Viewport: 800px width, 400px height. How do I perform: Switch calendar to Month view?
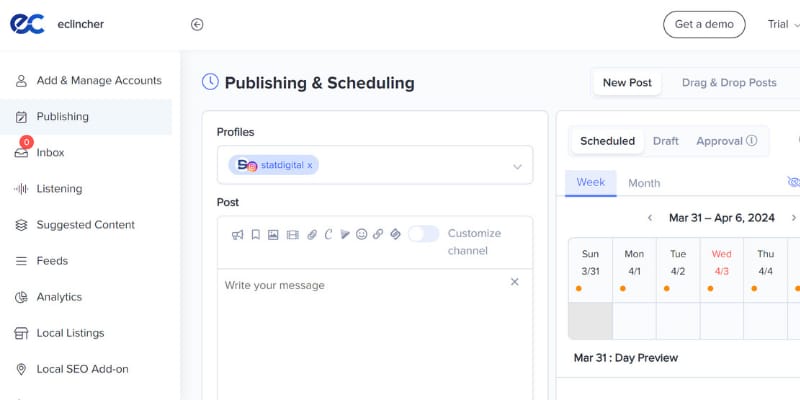tap(644, 183)
